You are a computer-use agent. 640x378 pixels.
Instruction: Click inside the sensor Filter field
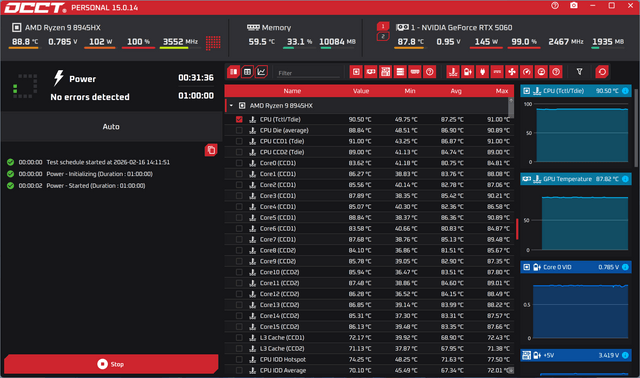(308, 73)
